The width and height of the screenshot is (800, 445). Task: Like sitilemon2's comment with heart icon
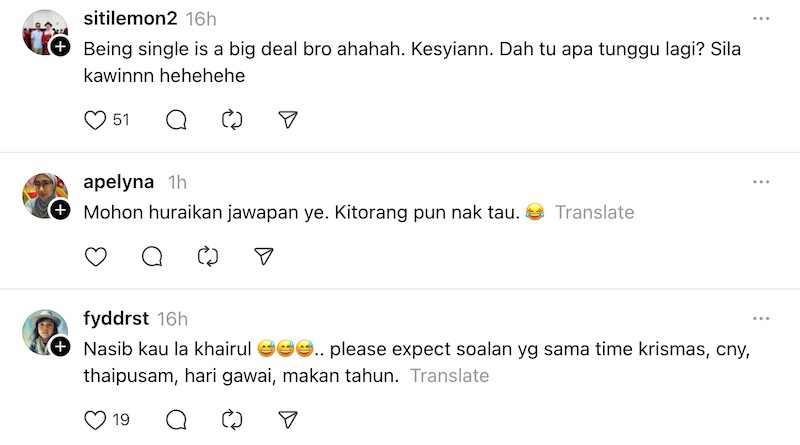click(x=95, y=120)
